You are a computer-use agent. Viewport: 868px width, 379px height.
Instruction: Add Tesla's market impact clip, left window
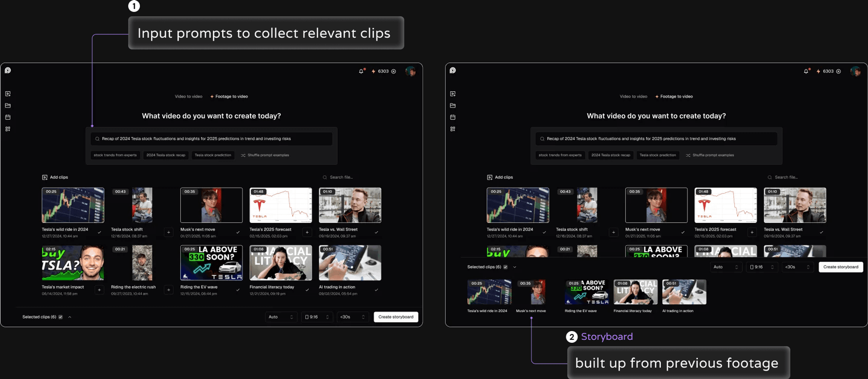pos(99,290)
